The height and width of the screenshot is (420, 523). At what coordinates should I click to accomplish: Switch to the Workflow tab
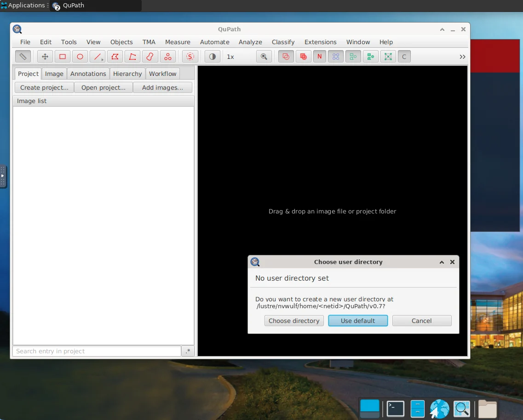[x=162, y=74]
